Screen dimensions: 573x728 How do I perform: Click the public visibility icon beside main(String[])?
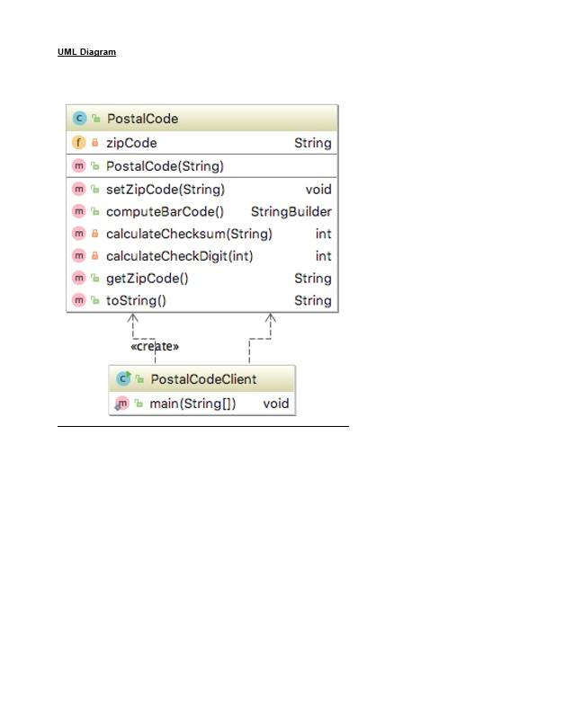(x=139, y=404)
